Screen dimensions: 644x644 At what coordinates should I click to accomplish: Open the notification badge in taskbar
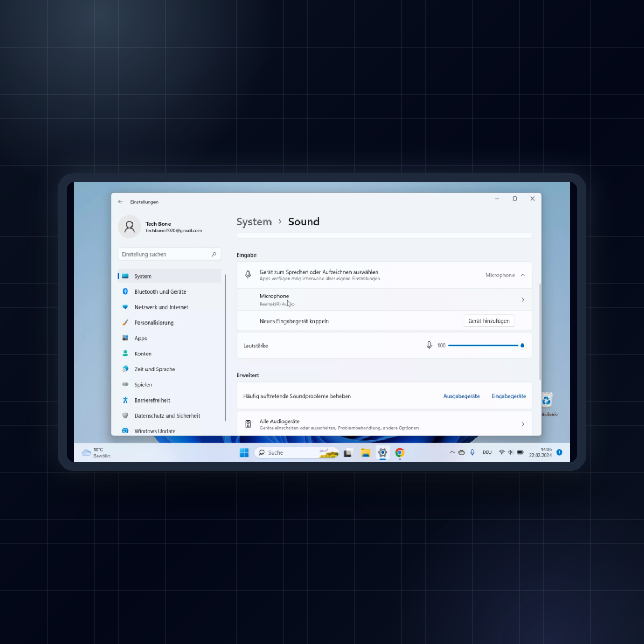[559, 452]
